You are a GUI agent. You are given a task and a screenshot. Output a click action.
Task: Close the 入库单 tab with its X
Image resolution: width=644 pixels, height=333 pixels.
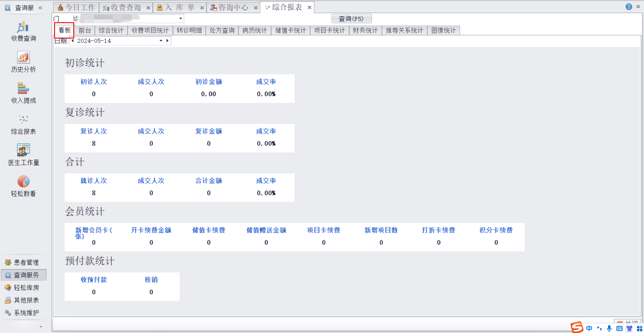tap(202, 8)
